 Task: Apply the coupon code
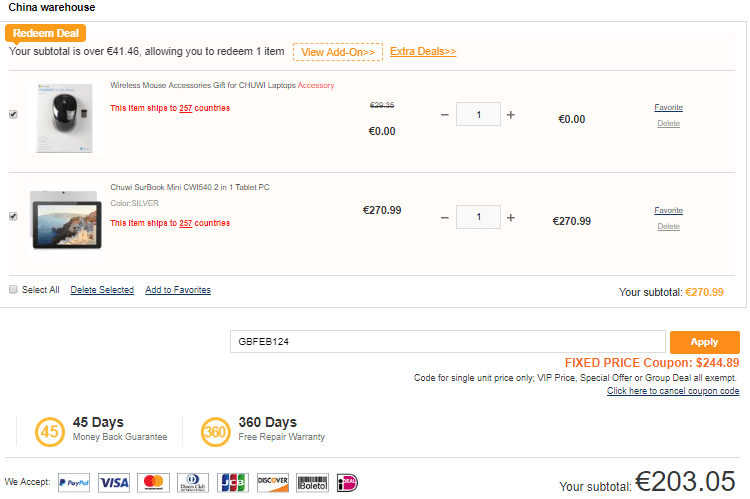click(704, 342)
